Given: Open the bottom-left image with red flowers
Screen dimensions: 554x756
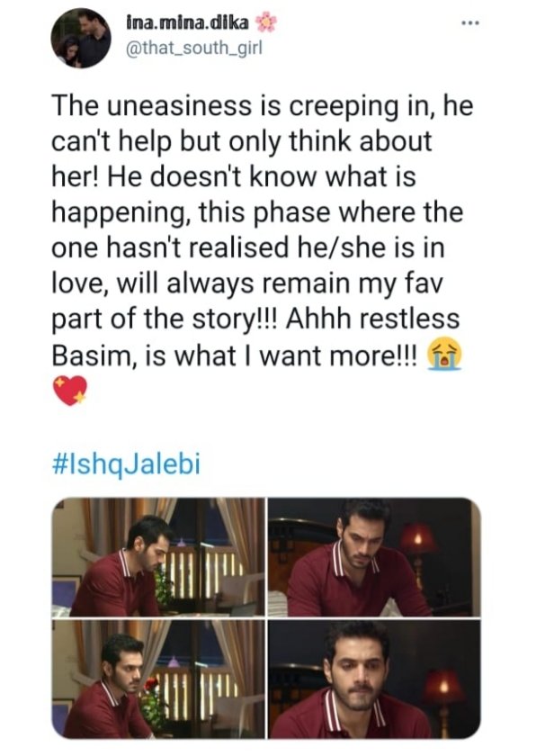Looking at the screenshot, I should tap(158, 679).
